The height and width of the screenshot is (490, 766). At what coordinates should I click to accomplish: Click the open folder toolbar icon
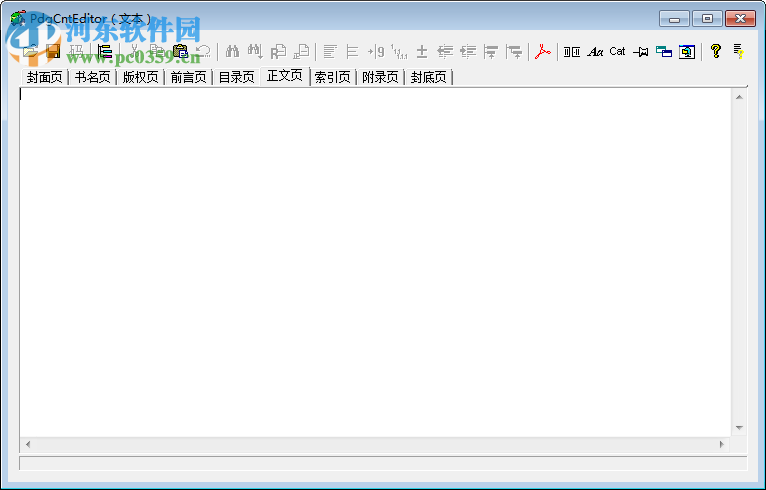[x=30, y=51]
